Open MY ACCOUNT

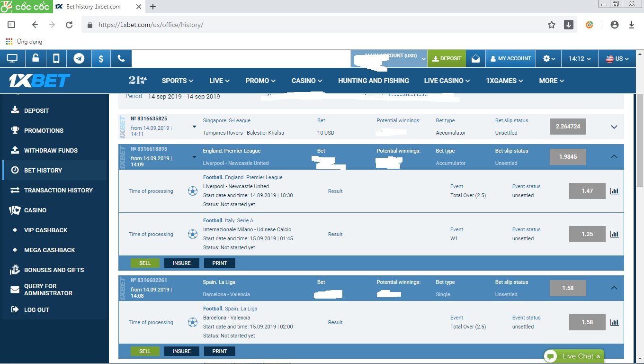(510, 58)
